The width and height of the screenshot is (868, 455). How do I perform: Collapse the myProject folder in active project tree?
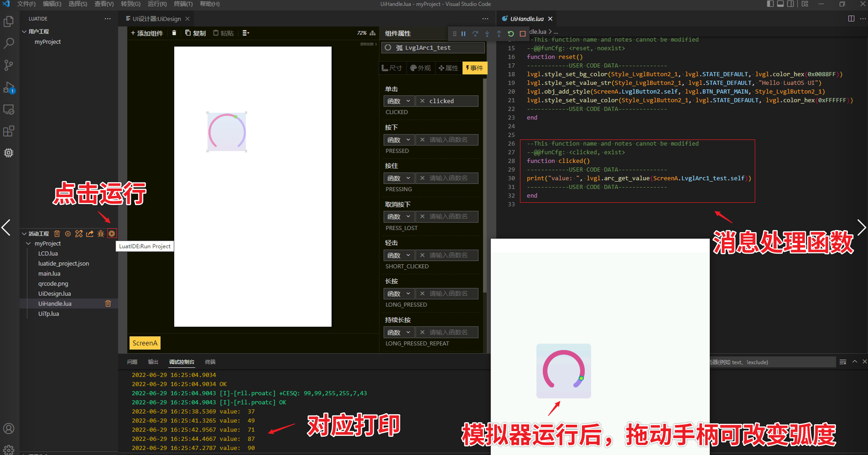(29, 244)
